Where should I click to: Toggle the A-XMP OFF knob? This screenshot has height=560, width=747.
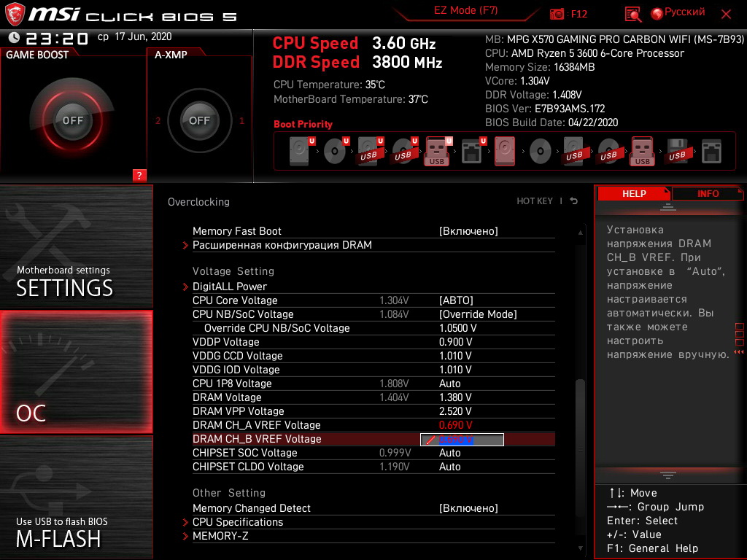tap(199, 120)
